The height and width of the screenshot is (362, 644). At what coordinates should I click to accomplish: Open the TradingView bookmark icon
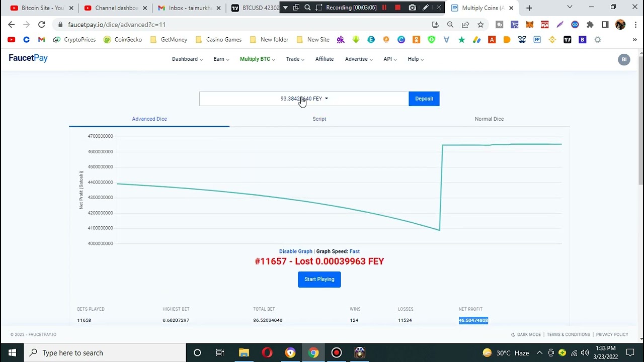(568, 40)
